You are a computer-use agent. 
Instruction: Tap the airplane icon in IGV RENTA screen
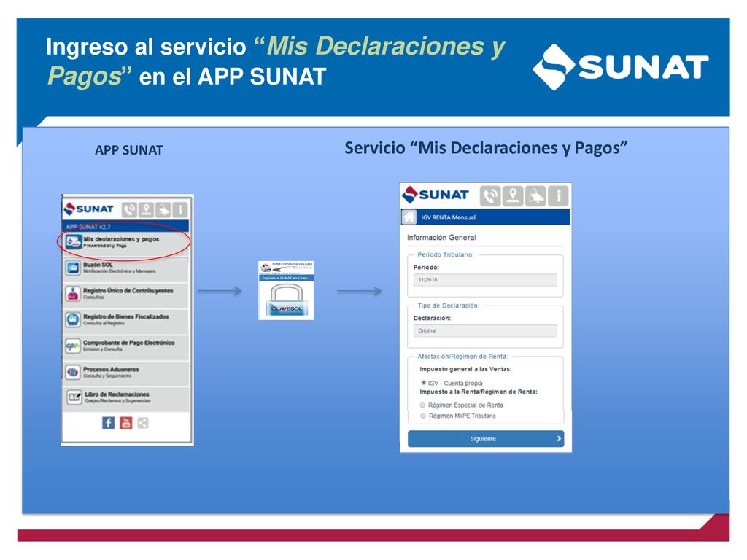tap(535, 195)
